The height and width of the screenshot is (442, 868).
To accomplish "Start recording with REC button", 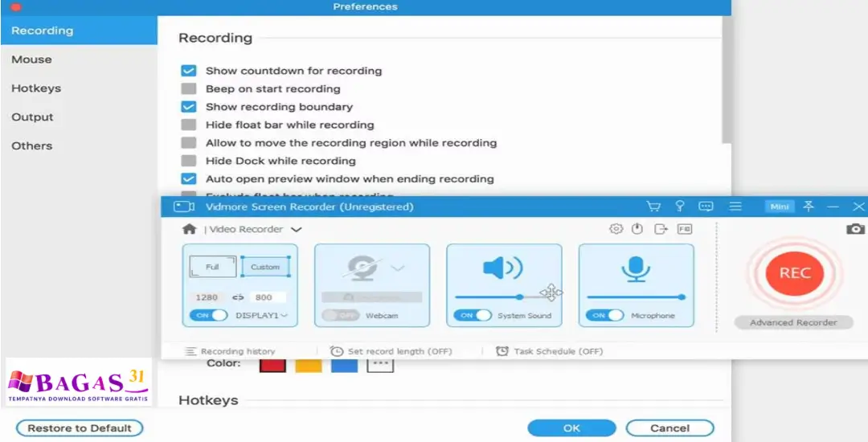I will pyautogui.click(x=795, y=272).
